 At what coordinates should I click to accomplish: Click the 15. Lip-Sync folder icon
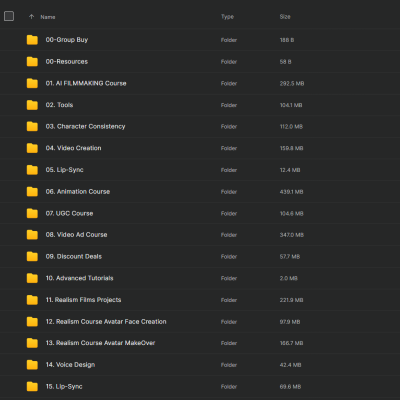[x=32, y=386]
